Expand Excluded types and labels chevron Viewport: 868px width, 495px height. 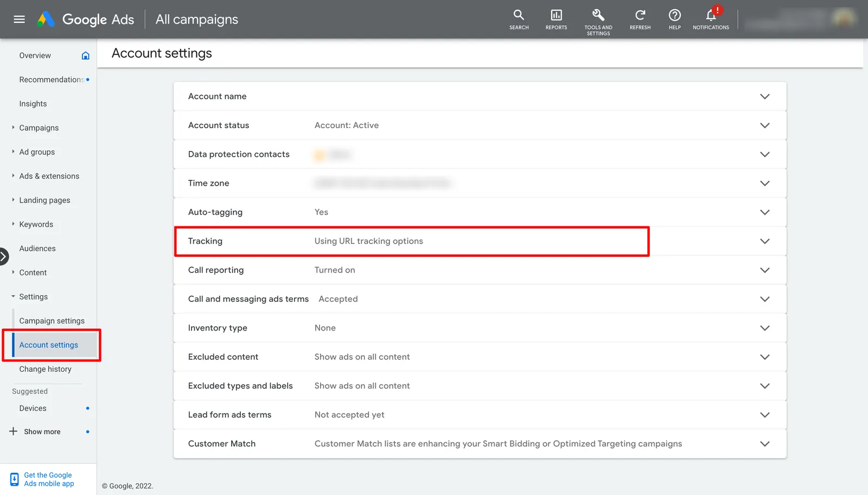point(765,386)
